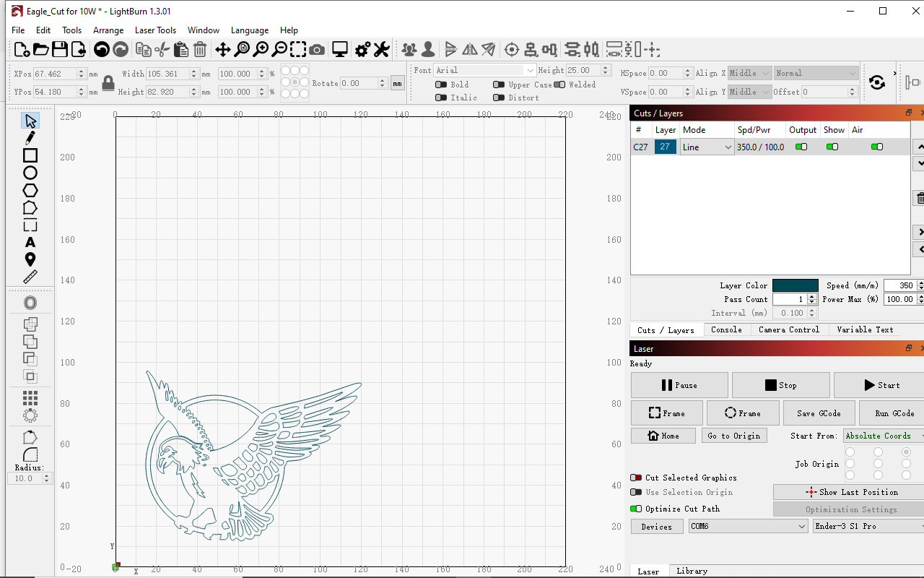The width and height of the screenshot is (924, 578).
Task: Select the Text tool
Action: point(30,242)
